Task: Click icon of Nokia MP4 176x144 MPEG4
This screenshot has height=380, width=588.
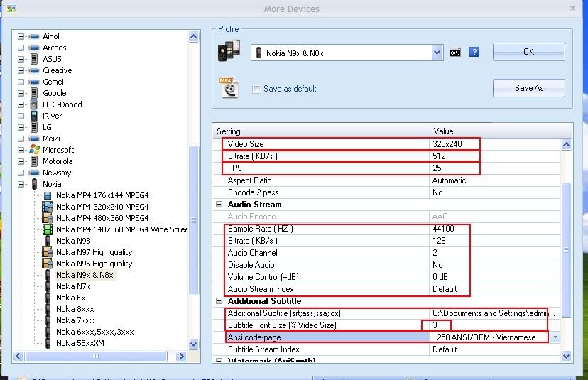Action: 48,195
